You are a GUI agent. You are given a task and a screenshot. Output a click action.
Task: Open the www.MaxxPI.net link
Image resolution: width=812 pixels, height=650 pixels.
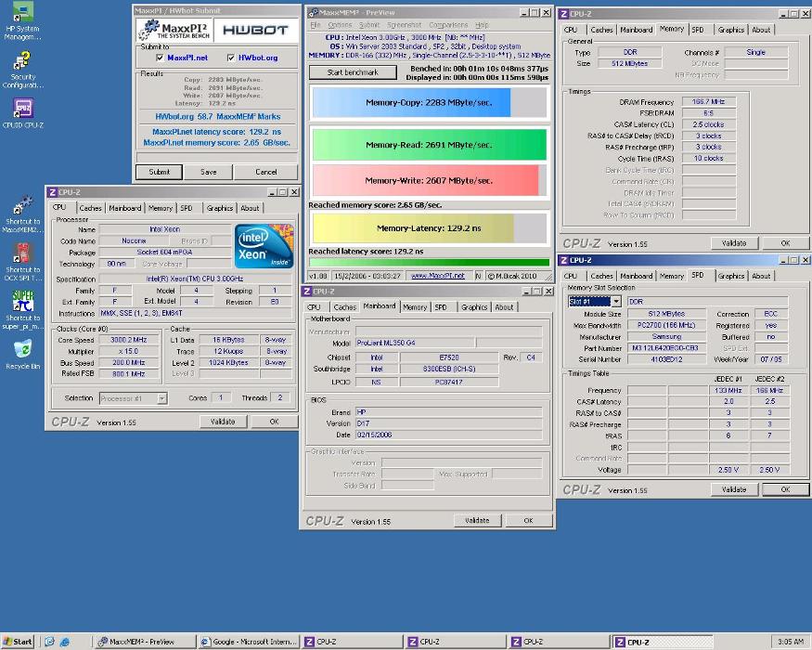438,276
